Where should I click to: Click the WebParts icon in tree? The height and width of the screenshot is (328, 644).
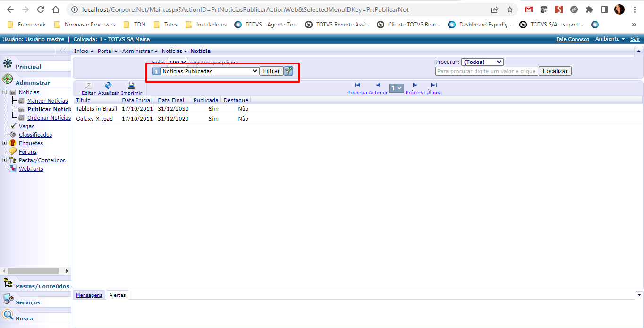point(13,168)
